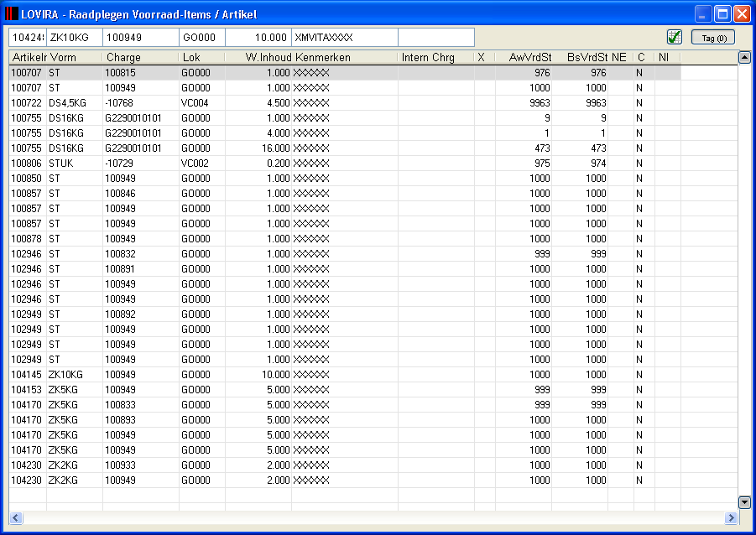Sort by the Vorm column header
Image resolution: width=756 pixels, height=535 pixels.
click(74, 57)
